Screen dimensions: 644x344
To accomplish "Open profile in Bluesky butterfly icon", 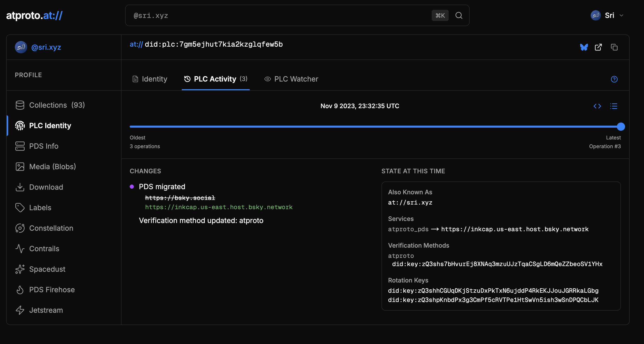I will click(584, 47).
